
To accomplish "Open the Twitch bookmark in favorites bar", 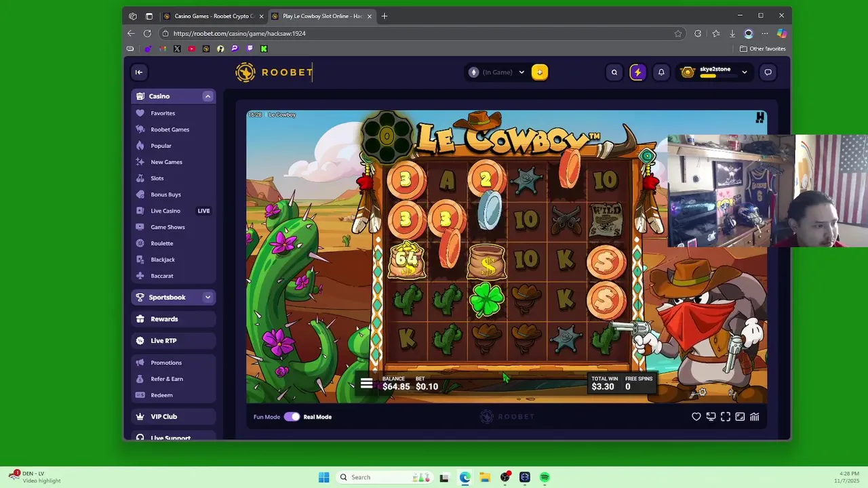I will 250,49.
